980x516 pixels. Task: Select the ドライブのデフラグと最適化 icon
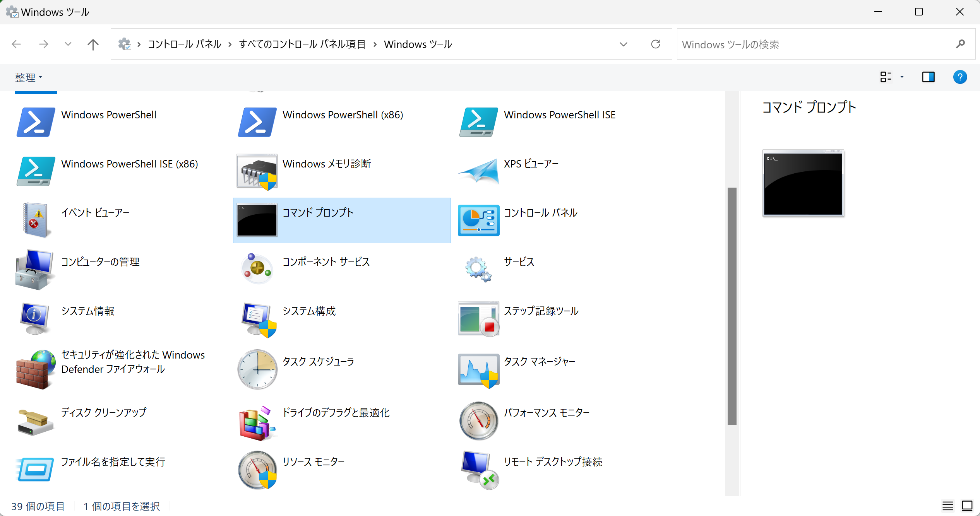tap(257, 424)
